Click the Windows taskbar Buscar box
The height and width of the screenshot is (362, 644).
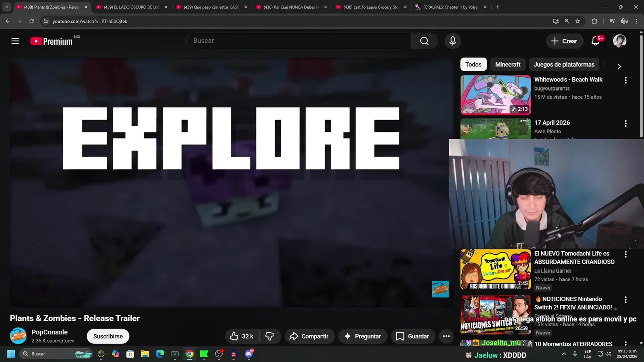(56, 354)
